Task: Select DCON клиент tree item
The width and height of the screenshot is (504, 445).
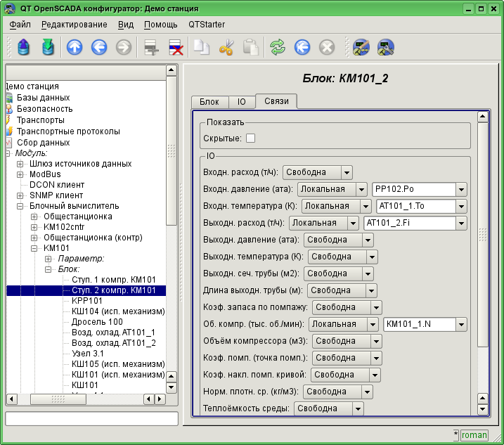Action: point(57,185)
